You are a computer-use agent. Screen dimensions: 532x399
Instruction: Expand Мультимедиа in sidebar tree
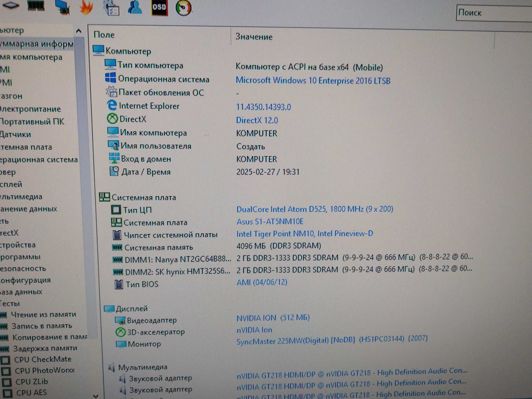point(21,197)
